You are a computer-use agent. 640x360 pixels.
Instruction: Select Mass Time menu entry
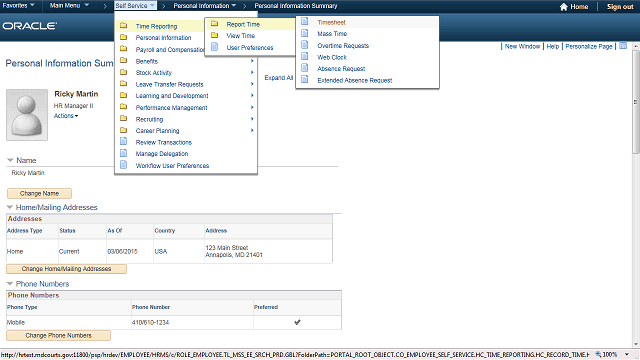click(332, 34)
